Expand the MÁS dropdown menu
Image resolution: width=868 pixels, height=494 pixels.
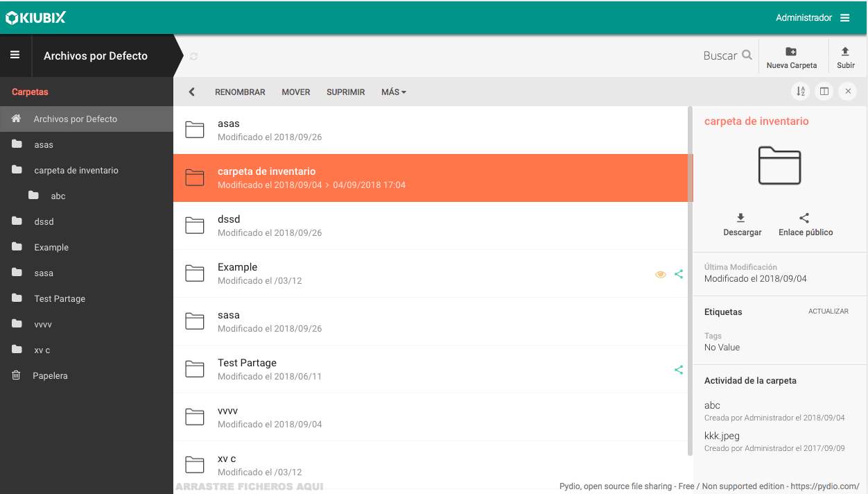(x=393, y=92)
